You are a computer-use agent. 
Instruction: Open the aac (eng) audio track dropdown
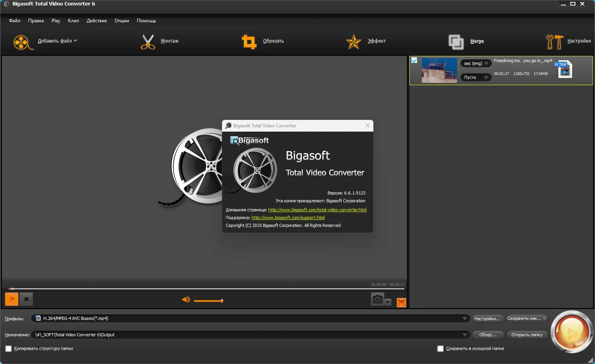(x=476, y=63)
